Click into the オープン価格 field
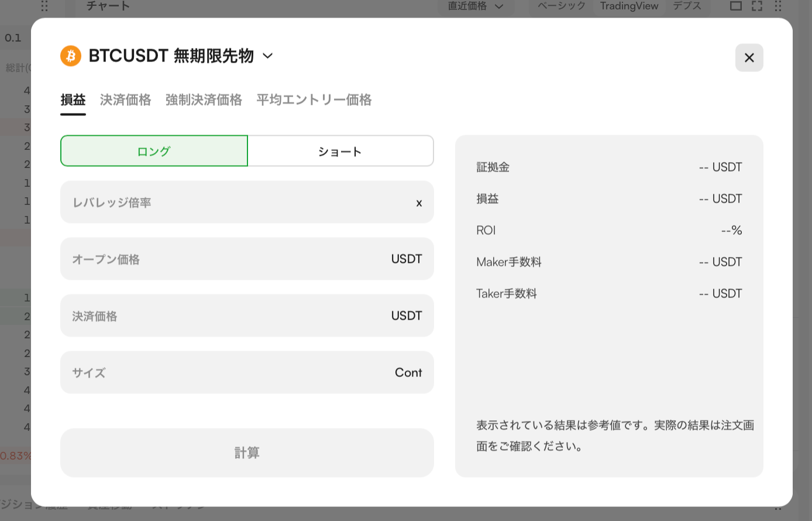The width and height of the screenshot is (812, 521). (x=247, y=259)
